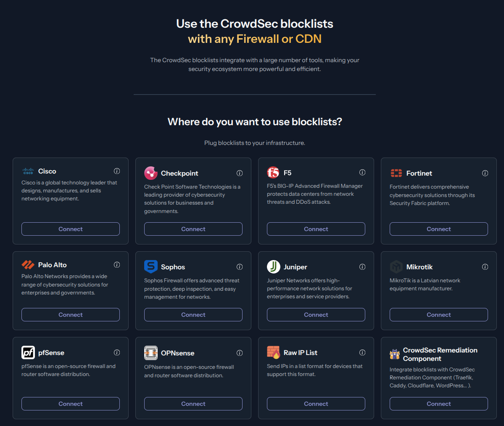Connect the CrowdSec Remediation Component
Viewport: 504px width, 426px height.
pos(438,404)
